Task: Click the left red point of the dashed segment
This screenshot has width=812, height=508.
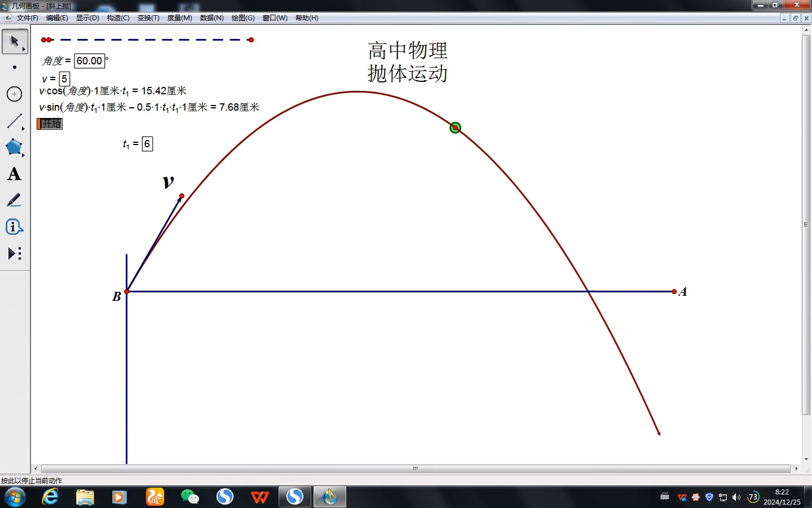Action: 45,40
